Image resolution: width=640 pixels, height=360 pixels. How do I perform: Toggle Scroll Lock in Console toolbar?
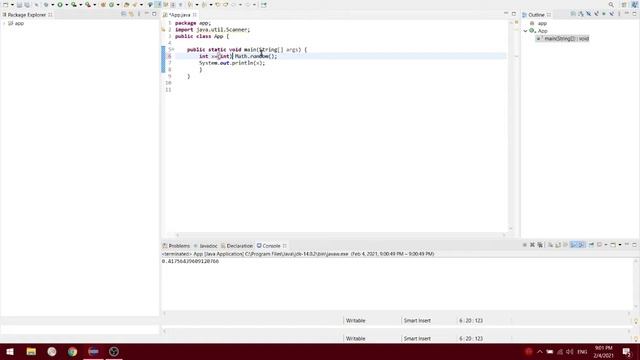tap(558, 245)
